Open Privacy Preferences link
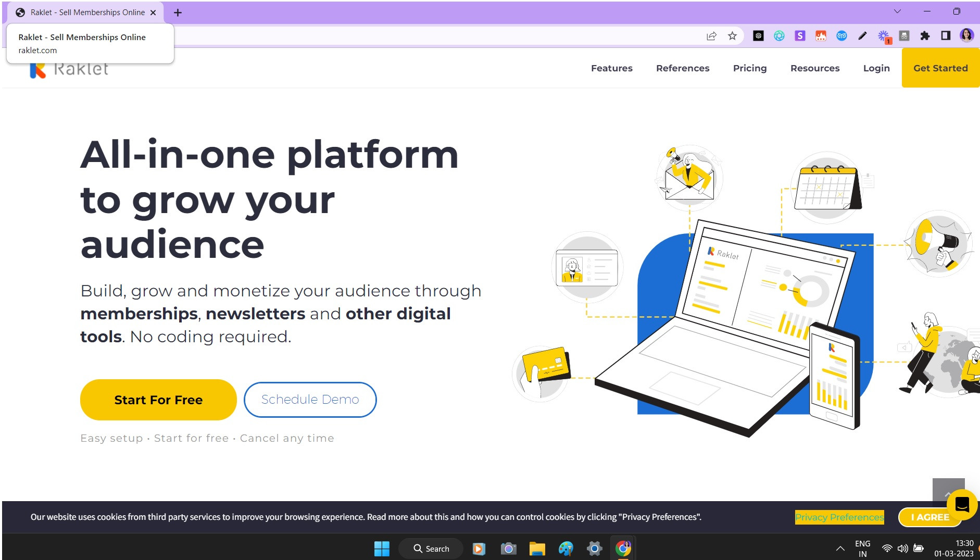Viewport: 980px width, 560px height. coord(839,517)
